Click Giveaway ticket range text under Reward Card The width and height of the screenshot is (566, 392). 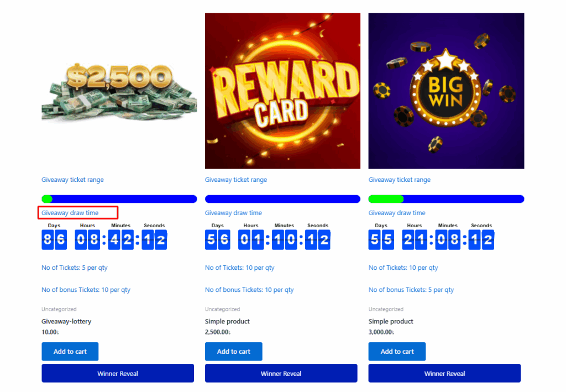(x=236, y=180)
